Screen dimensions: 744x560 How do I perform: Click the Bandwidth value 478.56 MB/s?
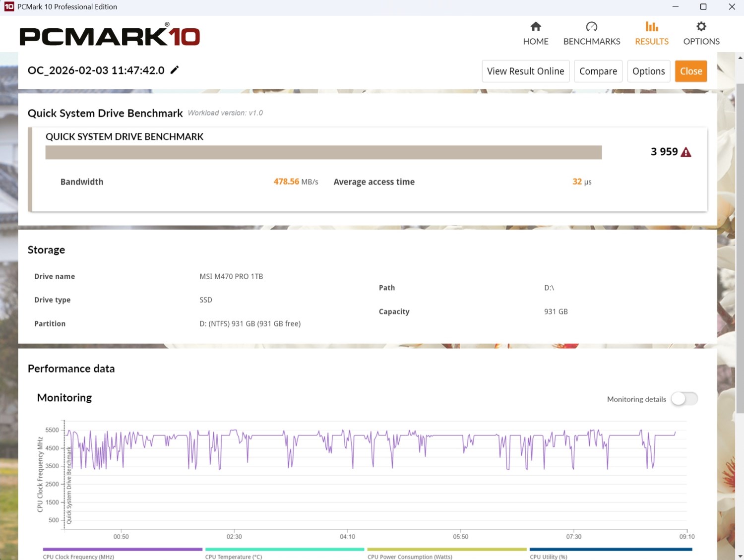(296, 182)
